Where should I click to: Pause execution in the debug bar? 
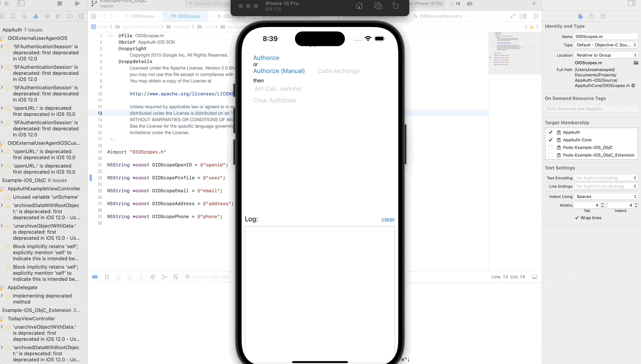tap(107, 277)
